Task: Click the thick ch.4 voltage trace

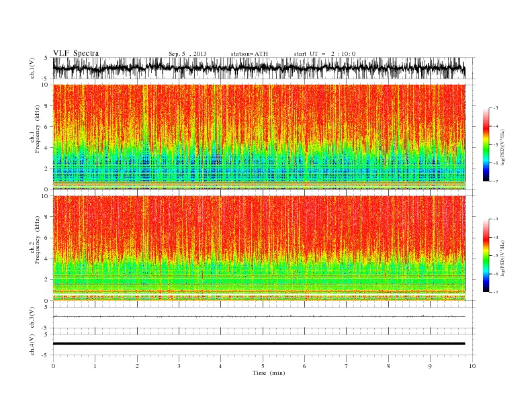Action: coord(259,344)
